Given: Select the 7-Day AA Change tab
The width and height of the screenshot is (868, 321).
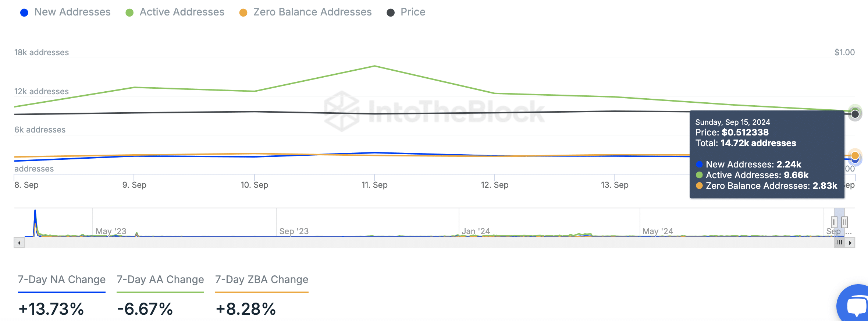Looking at the screenshot, I should [160, 280].
